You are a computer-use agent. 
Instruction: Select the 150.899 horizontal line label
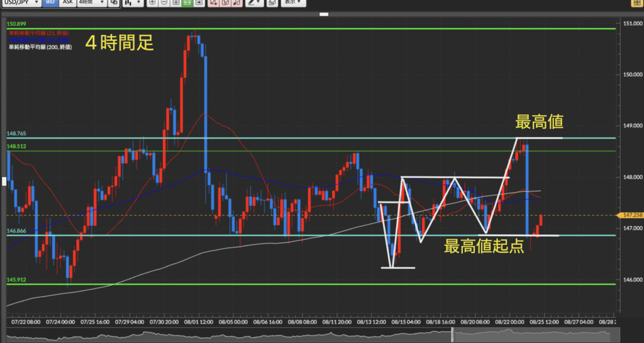pyautogui.click(x=16, y=24)
